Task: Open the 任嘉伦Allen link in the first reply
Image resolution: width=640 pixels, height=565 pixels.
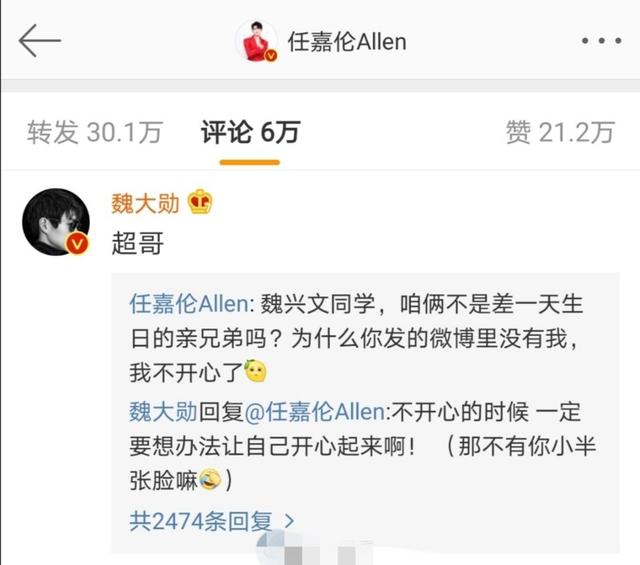Action: (x=189, y=304)
